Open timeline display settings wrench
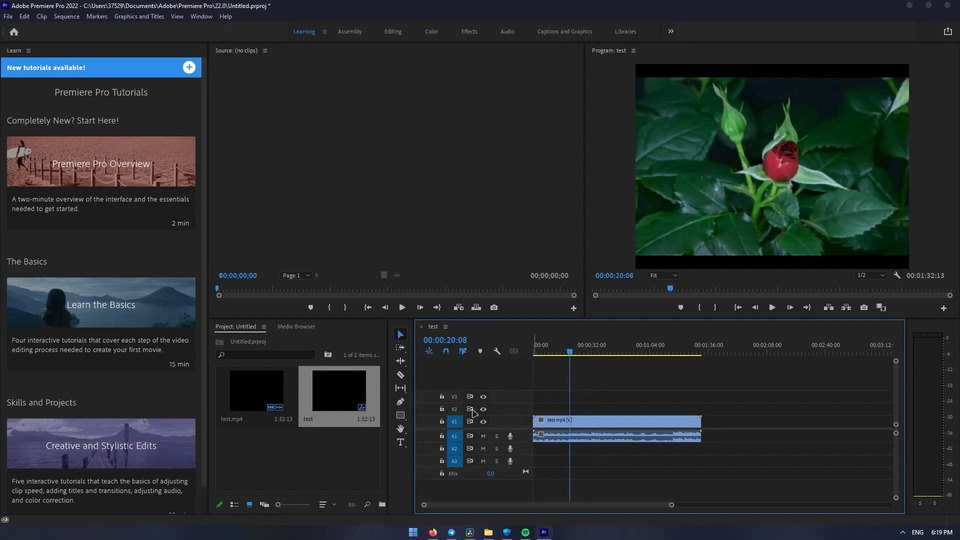 click(x=497, y=351)
